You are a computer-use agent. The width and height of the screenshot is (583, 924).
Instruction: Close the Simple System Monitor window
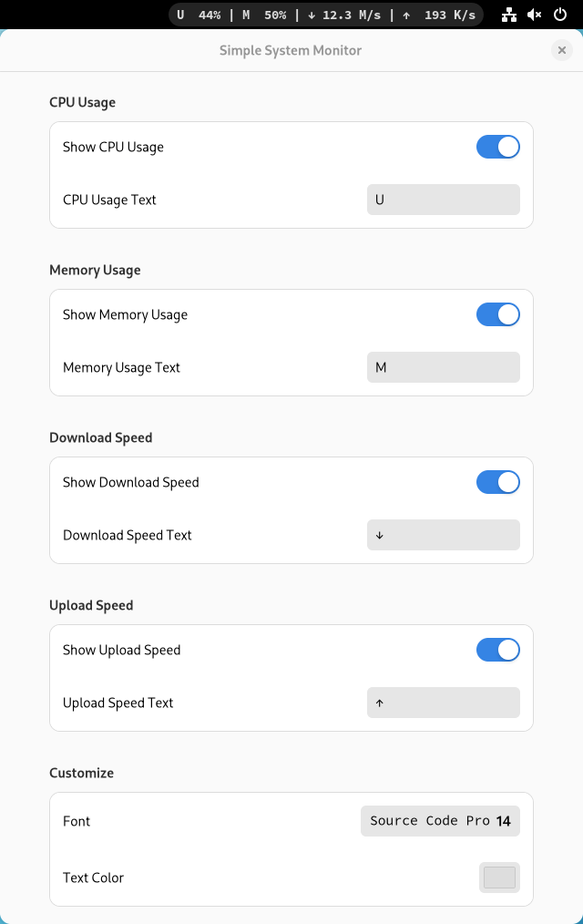(562, 51)
